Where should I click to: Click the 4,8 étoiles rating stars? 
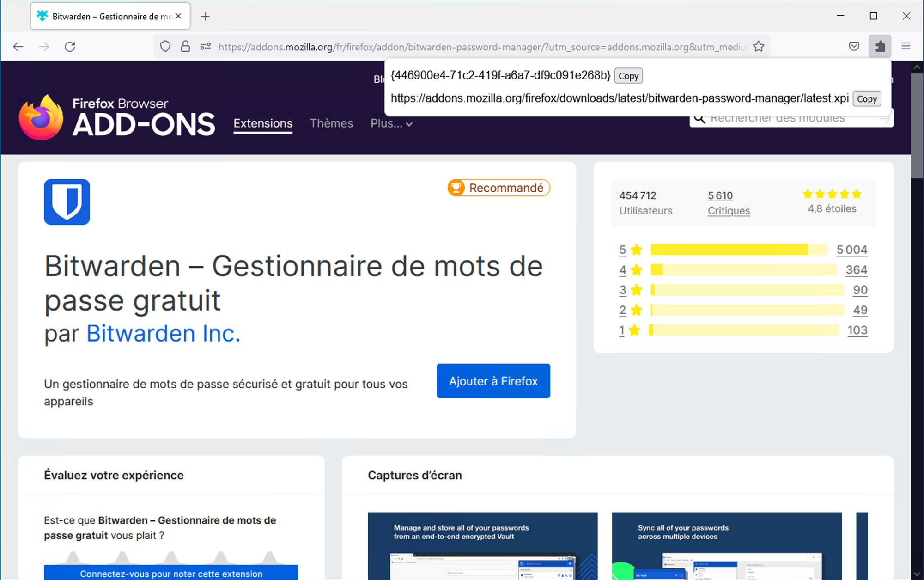832,194
